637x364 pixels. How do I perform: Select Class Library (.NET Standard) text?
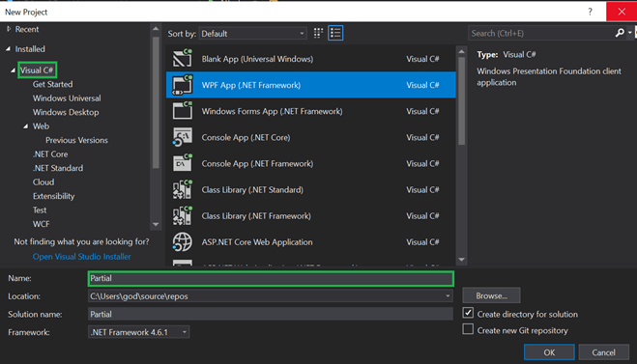252,190
